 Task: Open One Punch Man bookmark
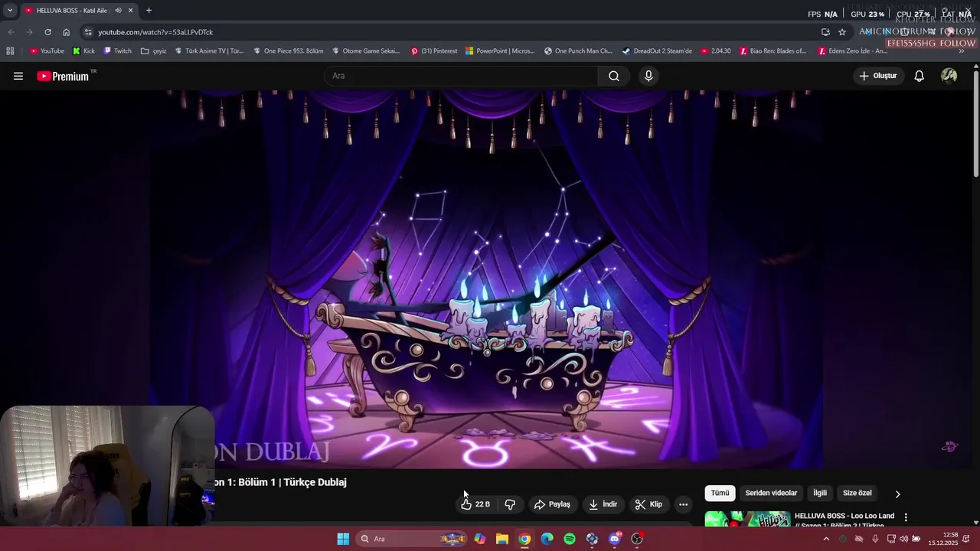click(x=578, y=51)
